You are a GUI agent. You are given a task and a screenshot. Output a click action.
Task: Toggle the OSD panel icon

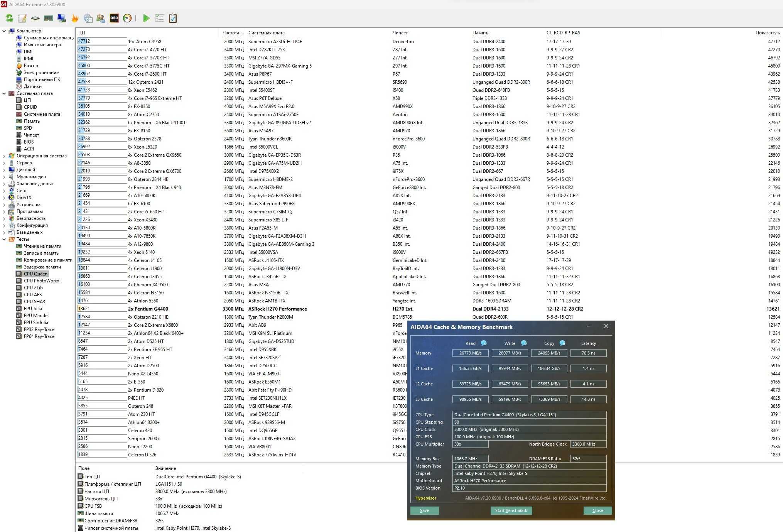pos(114,18)
